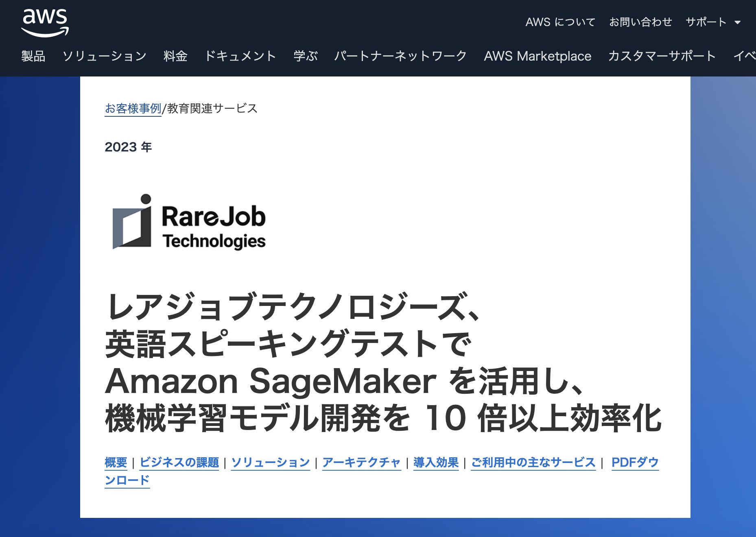
Task: Open the カスタマーサポート menu
Action: coord(662,56)
